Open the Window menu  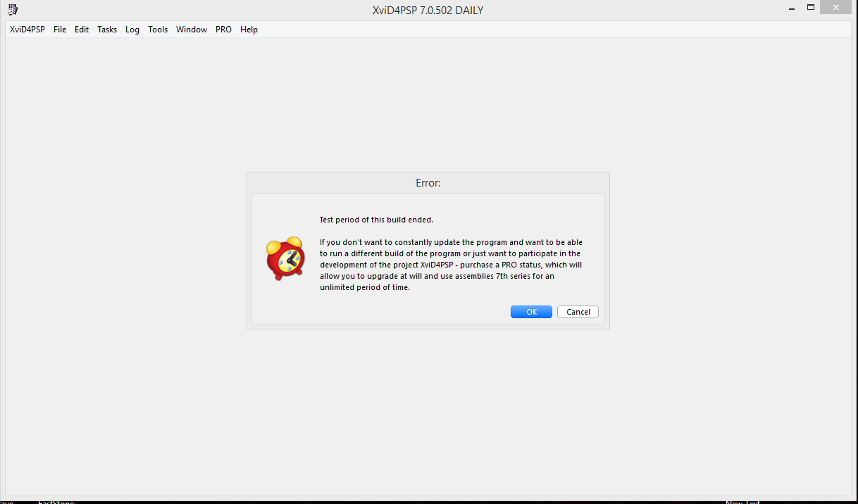point(192,30)
